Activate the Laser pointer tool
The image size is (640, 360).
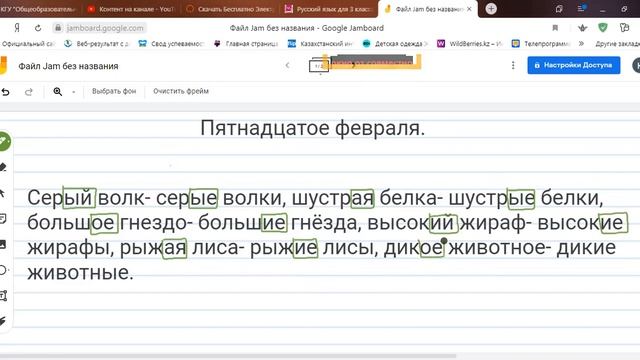pos(3,321)
